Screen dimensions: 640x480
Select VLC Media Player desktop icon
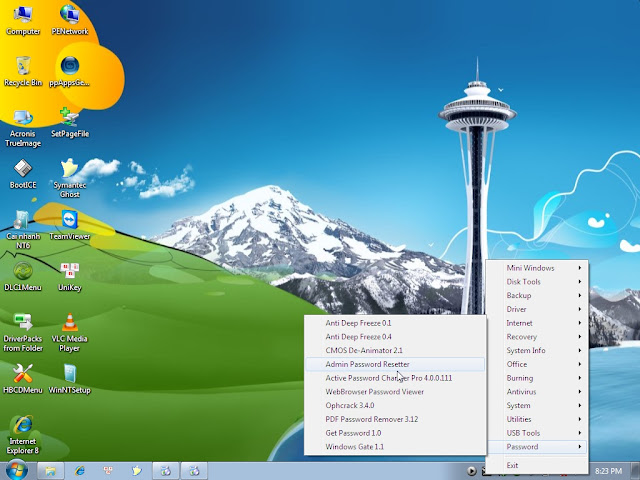click(x=70, y=332)
